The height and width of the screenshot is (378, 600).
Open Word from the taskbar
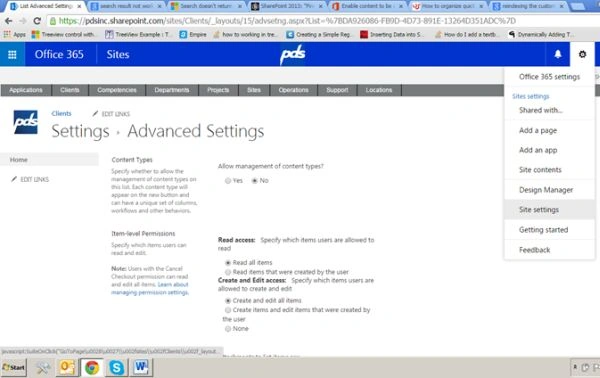click(141, 367)
